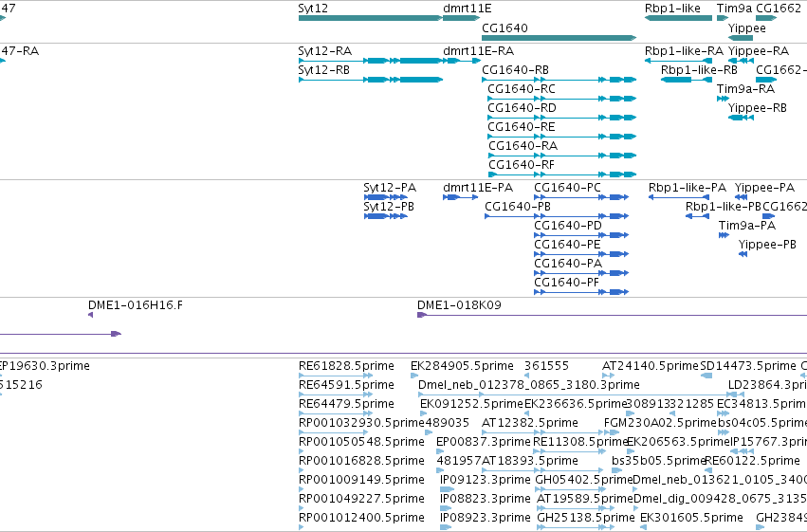Select the DME1-016H16.F clone feature
This screenshot has height=532, width=807.
click(x=91, y=315)
